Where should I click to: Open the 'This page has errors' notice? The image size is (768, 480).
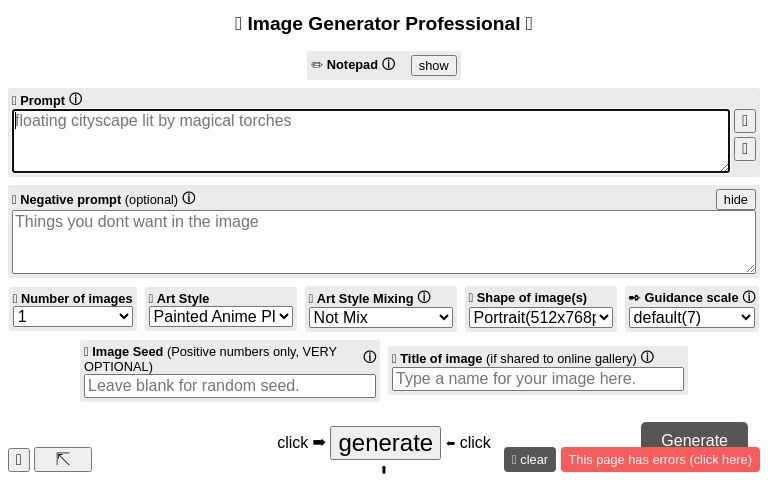coord(660,460)
